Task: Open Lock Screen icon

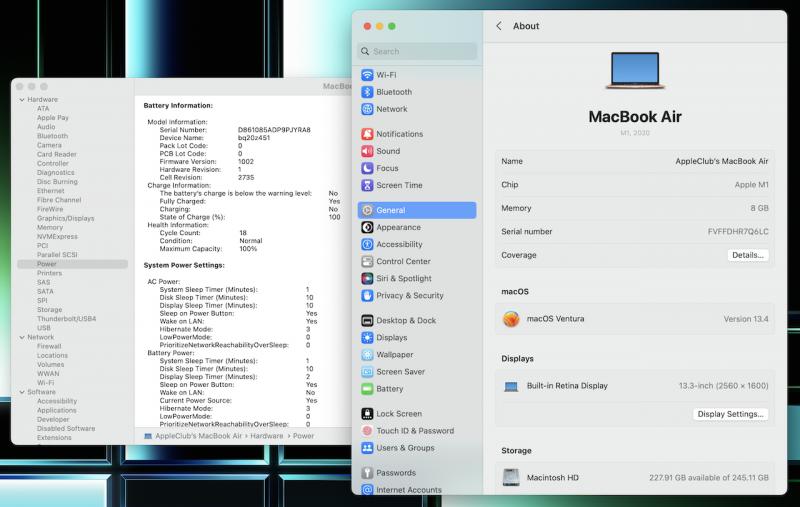Action: point(367,414)
